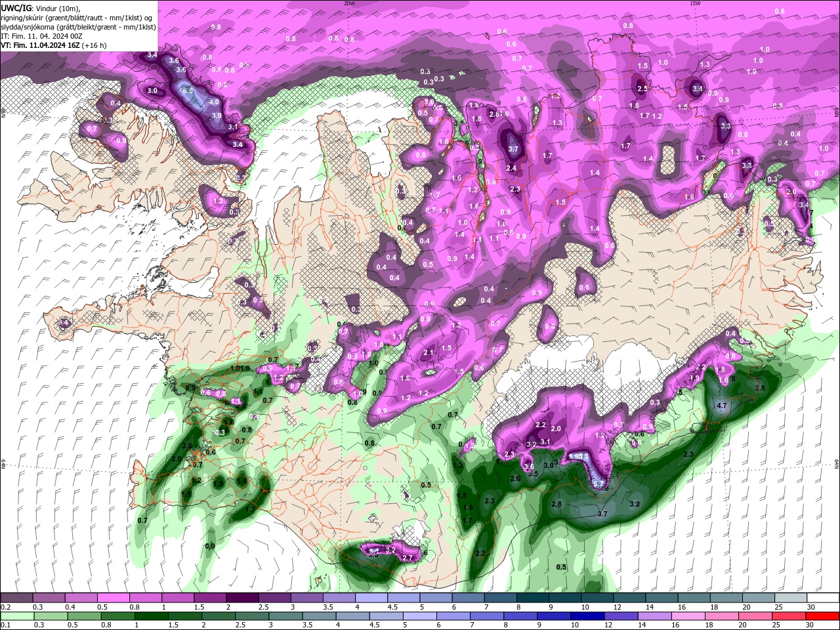Click the '20W' longitude label

pyautogui.click(x=349, y=3)
